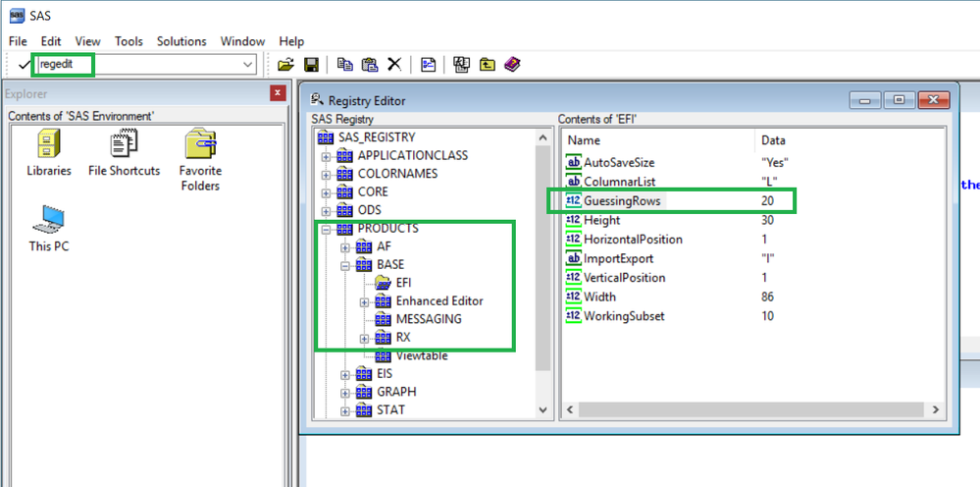Click the values pane scroll-left arrow
This screenshot has width=980, height=487.
point(570,410)
